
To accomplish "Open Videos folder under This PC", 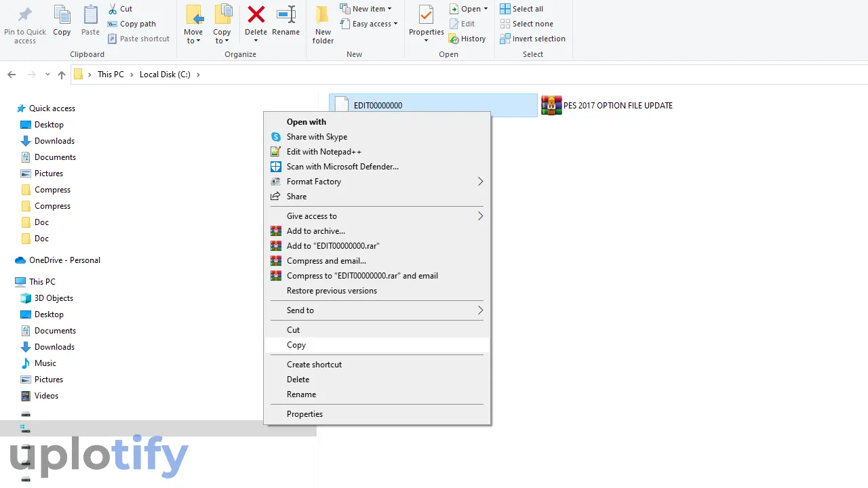I will pos(46,396).
